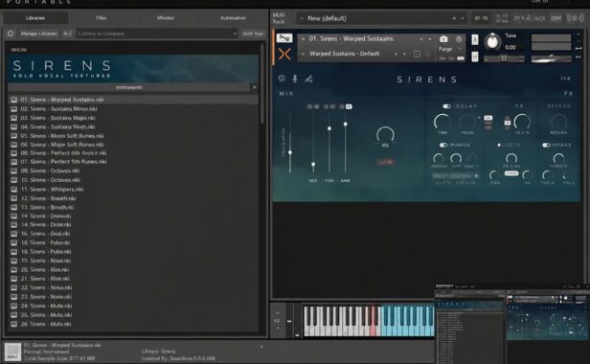Click the orange X library logo icon

284,55
